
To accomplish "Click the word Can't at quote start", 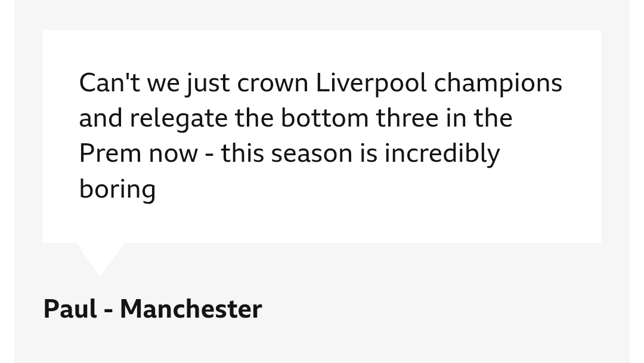I will 109,82.
